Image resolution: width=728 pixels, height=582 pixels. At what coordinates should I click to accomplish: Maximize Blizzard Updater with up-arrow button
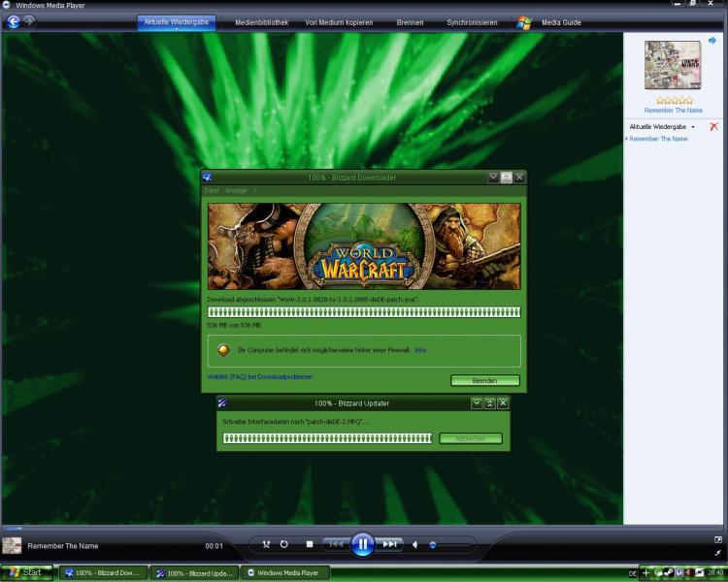[489, 404]
